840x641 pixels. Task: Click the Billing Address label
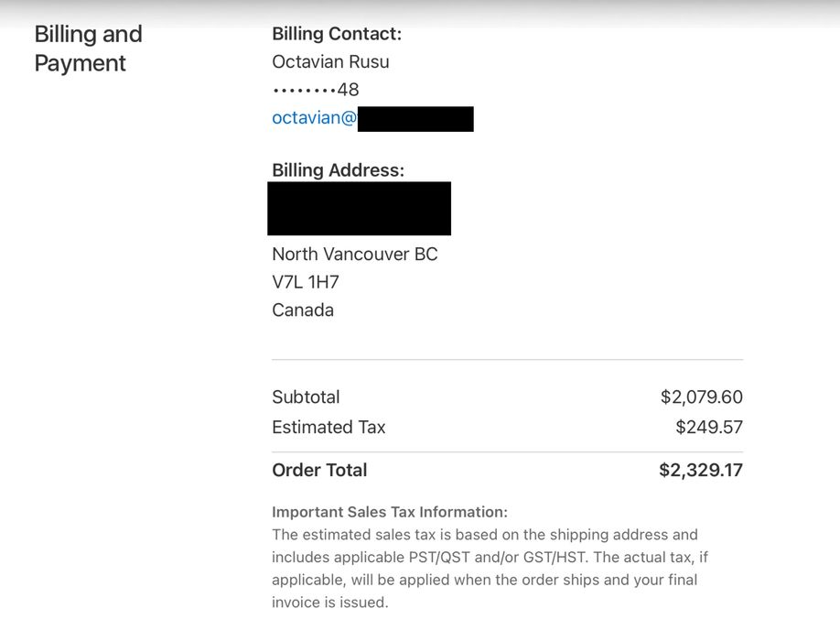pyautogui.click(x=338, y=170)
